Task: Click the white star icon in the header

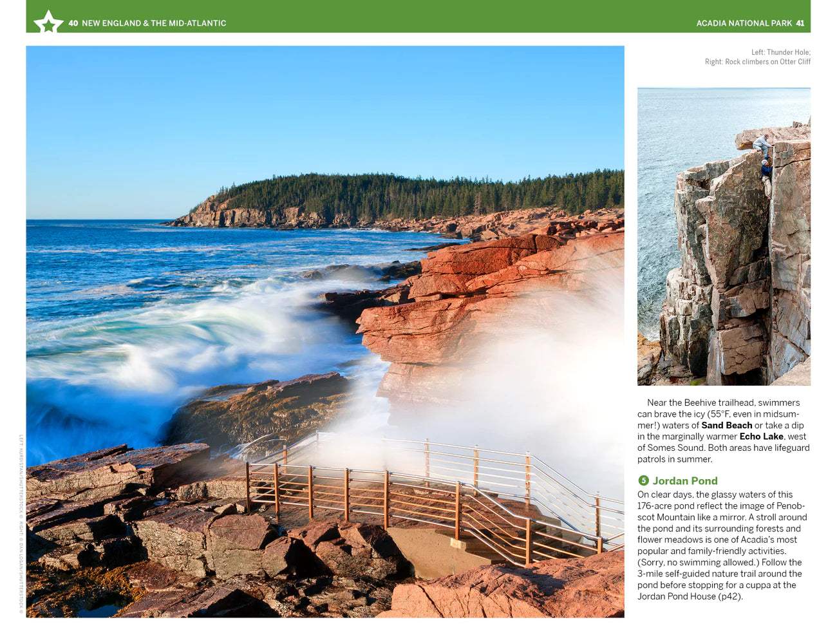Action: coord(48,23)
